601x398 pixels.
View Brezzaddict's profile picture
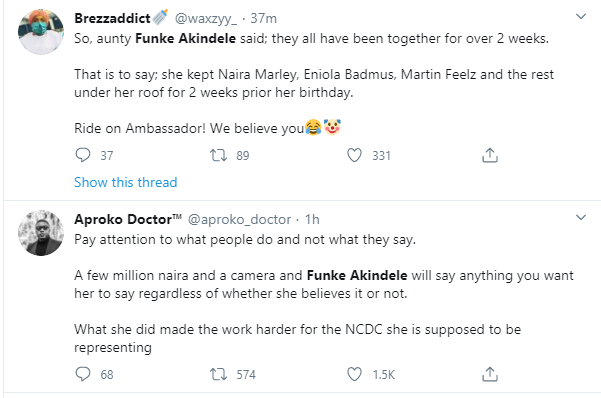point(41,32)
